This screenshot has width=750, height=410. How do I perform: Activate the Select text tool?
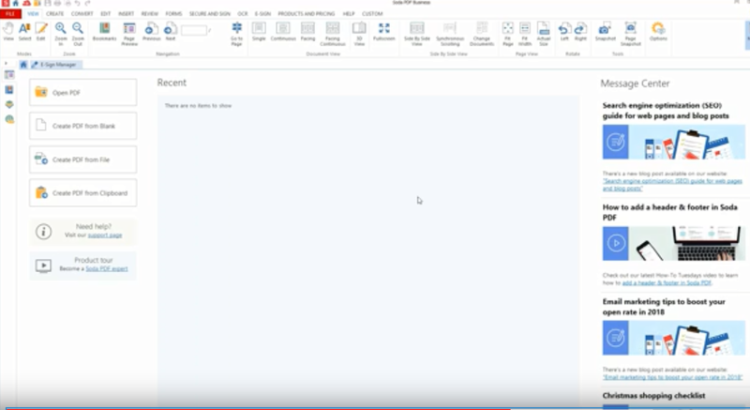pyautogui.click(x=24, y=32)
